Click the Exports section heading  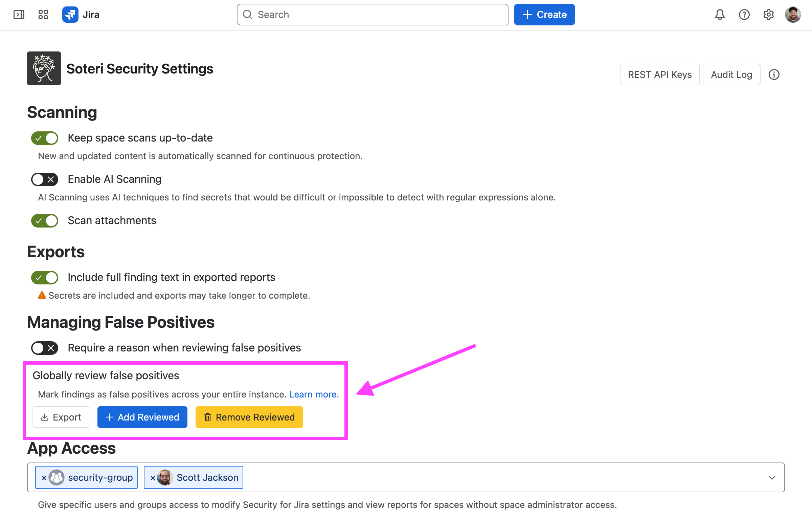point(56,252)
